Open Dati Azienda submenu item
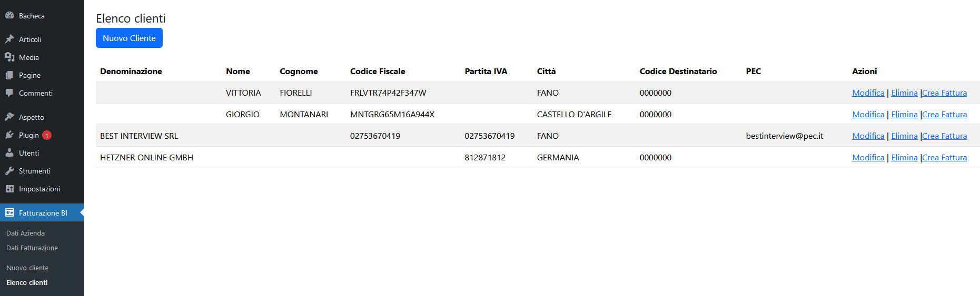The image size is (980, 296). [25, 233]
